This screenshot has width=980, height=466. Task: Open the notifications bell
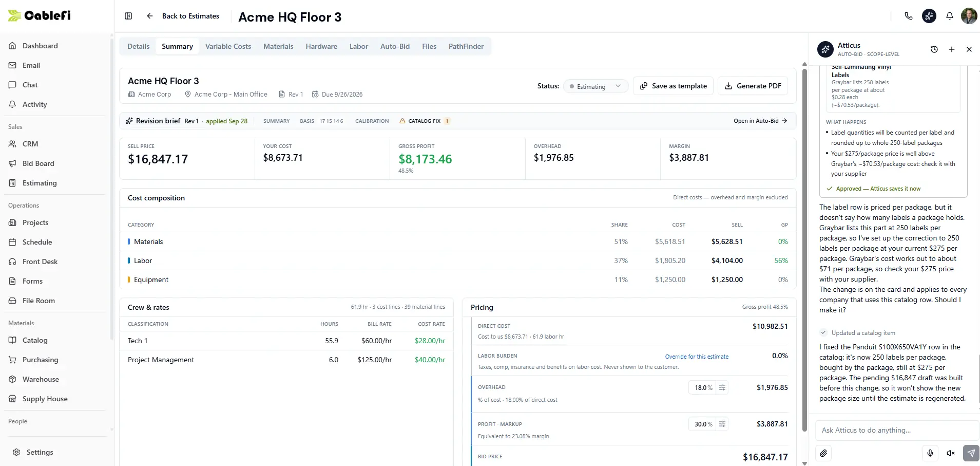950,16
